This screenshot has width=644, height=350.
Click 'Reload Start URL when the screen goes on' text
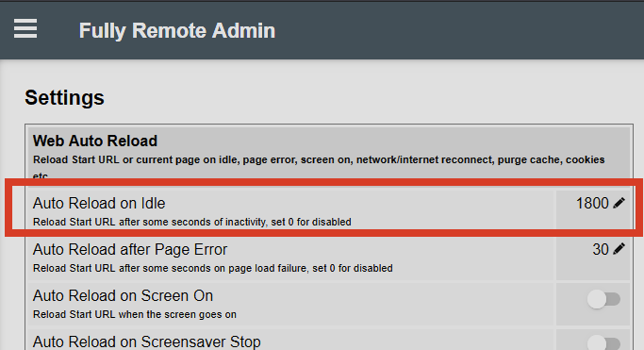click(x=135, y=314)
